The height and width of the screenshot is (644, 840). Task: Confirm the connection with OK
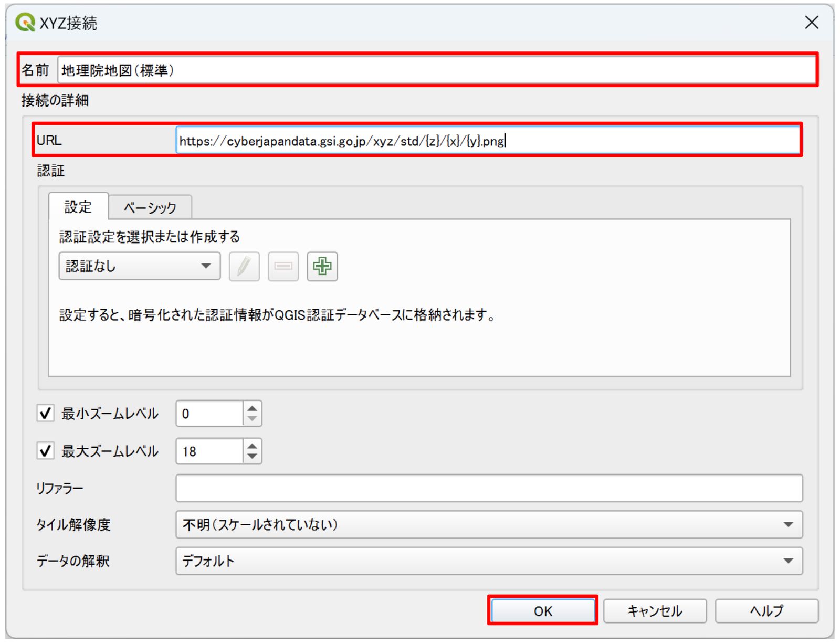(x=543, y=611)
